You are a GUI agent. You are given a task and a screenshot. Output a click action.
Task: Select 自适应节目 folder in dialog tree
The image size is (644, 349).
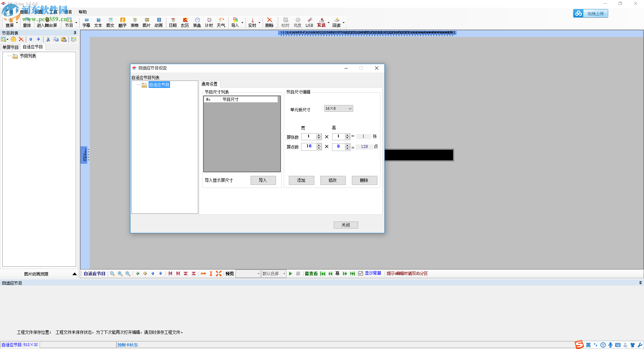pyautogui.click(x=159, y=85)
